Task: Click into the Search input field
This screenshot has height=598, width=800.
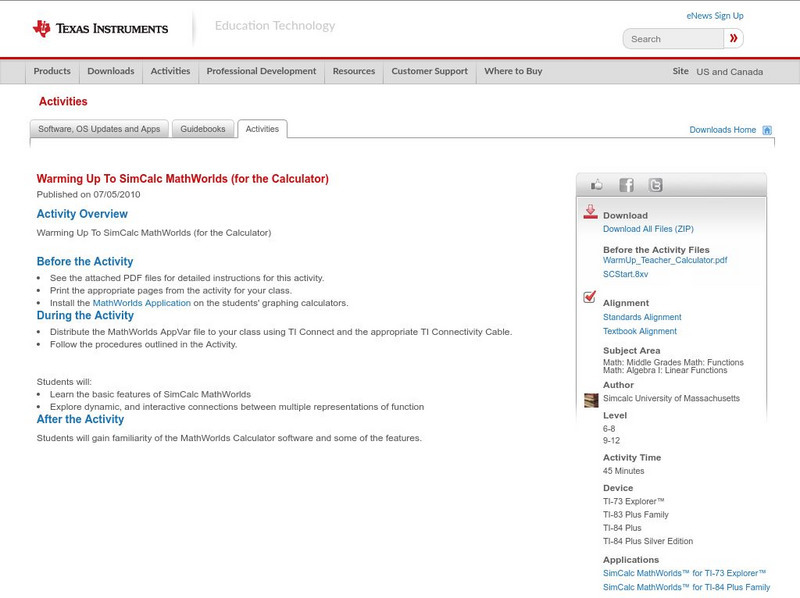Action: pyautogui.click(x=675, y=39)
